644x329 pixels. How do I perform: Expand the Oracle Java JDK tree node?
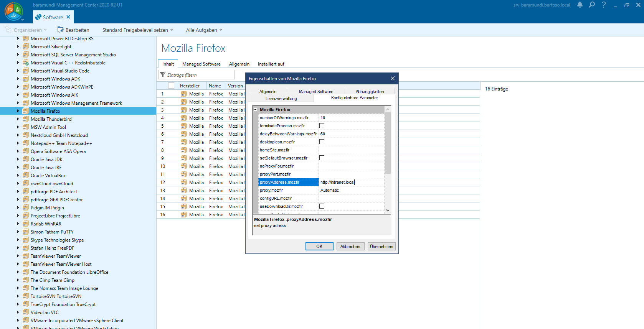pyautogui.click(x=18, y=159)
